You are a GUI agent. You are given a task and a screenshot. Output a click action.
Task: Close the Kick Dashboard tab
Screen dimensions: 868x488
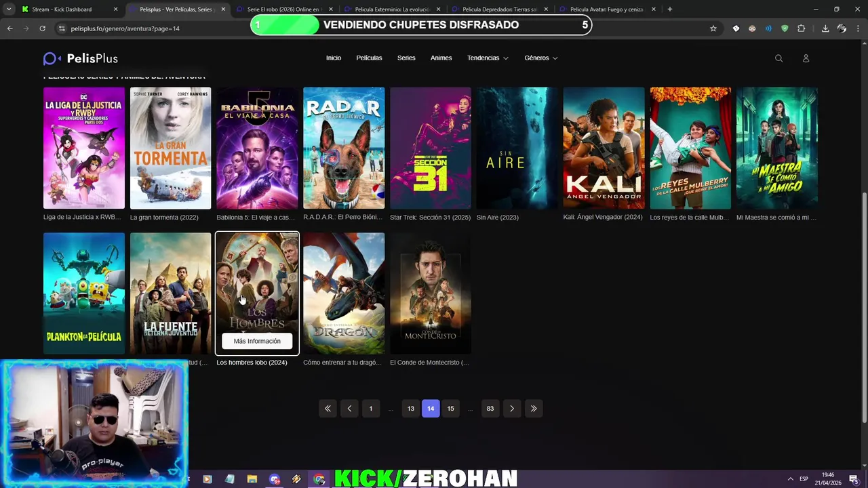click(115, 9)
